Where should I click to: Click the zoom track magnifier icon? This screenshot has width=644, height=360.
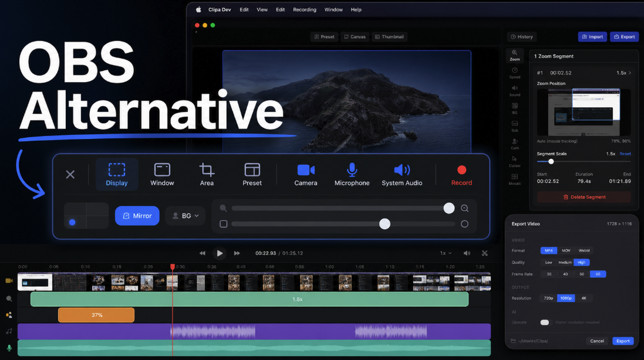click(9, 299)
